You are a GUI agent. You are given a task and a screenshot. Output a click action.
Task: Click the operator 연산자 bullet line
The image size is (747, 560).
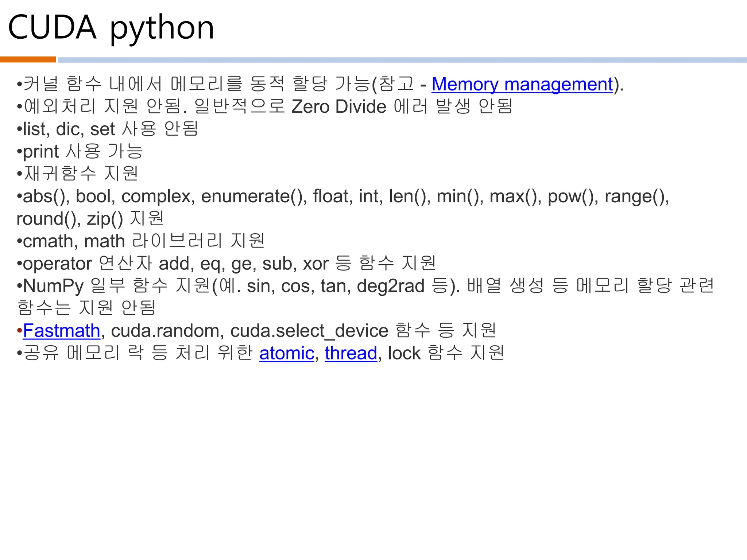point(226,263)
